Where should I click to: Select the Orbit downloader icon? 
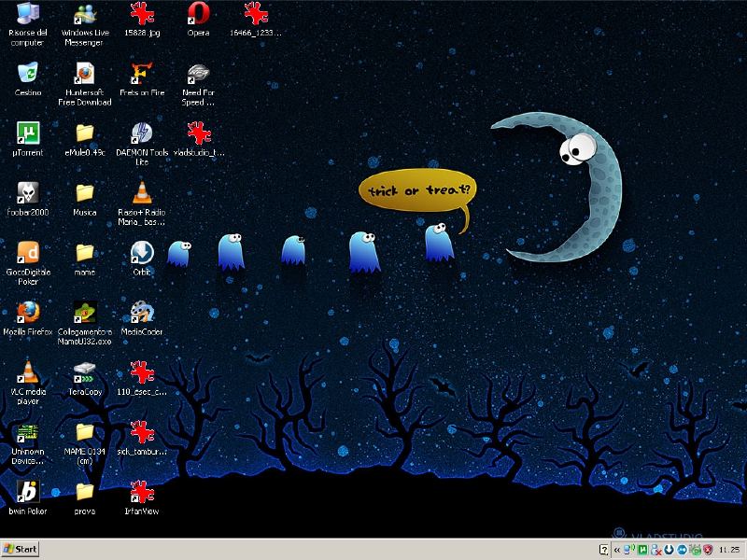click(x=142, y=253)
